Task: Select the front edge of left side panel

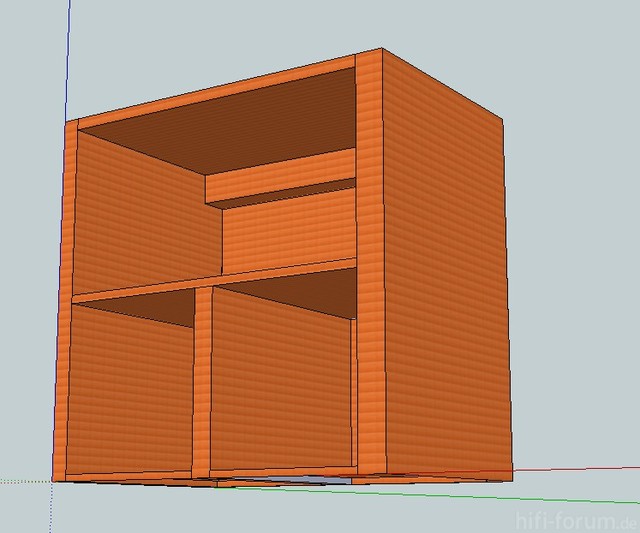Action: pyautogui.click(x=64, y=302)
